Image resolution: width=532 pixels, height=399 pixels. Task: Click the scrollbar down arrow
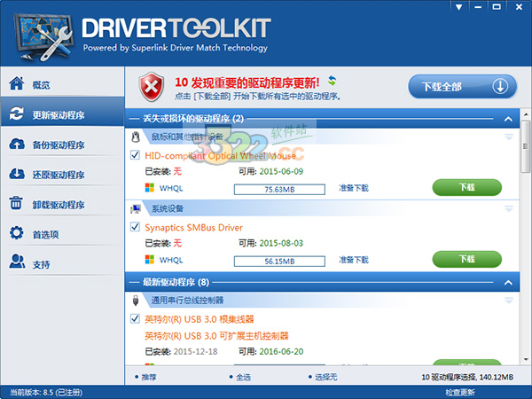pyautogui.click(x=526, y=360)
